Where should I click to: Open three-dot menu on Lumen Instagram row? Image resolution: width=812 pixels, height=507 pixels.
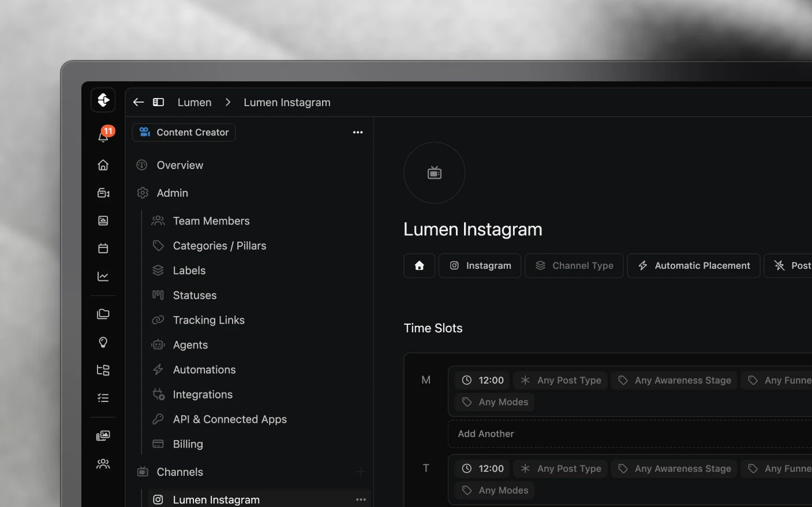point(361,500)
